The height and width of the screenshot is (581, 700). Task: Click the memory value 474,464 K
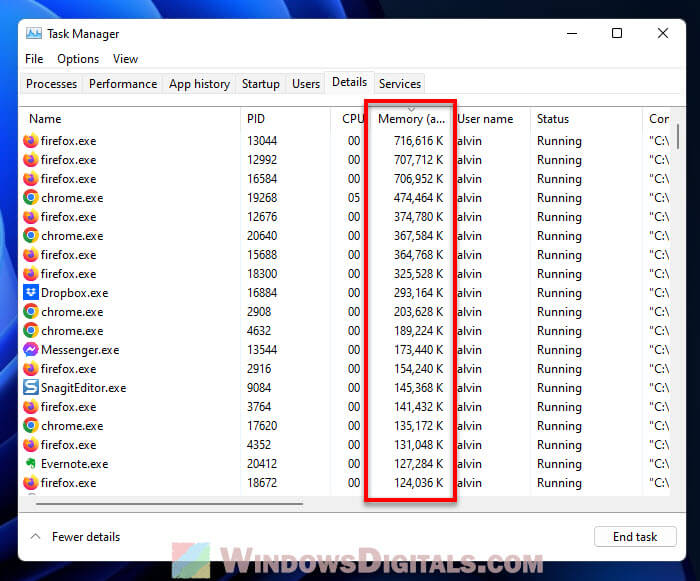click(418, 198)
